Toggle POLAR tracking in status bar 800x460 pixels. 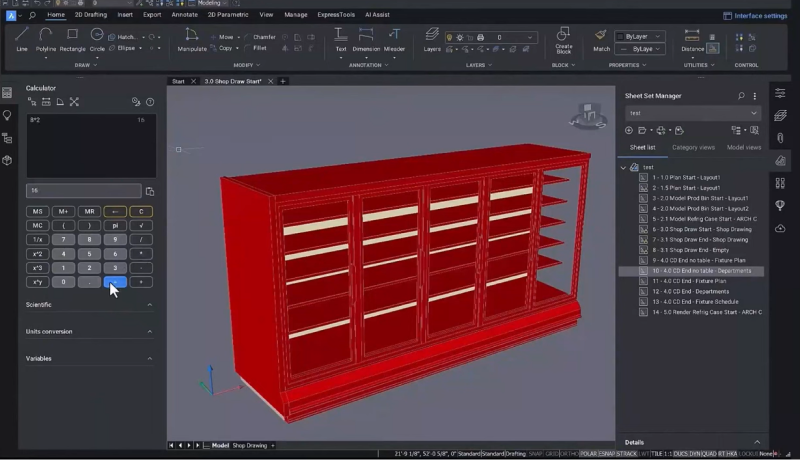tap(590, 454)
